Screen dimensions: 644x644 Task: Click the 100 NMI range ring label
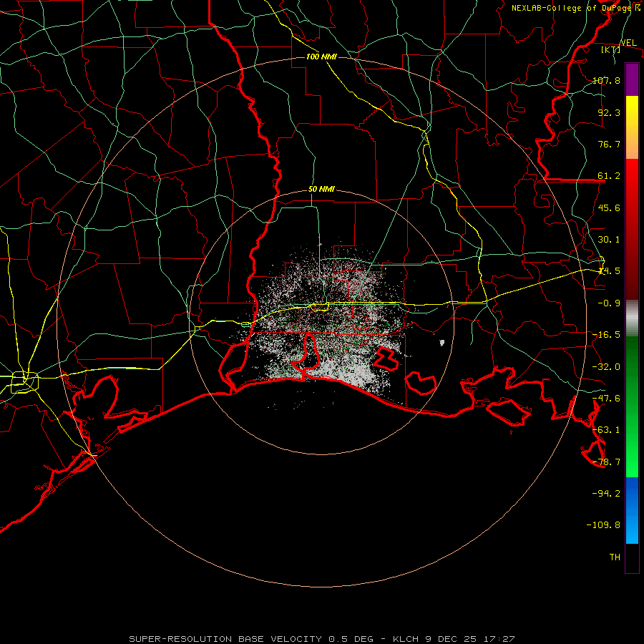321,57
